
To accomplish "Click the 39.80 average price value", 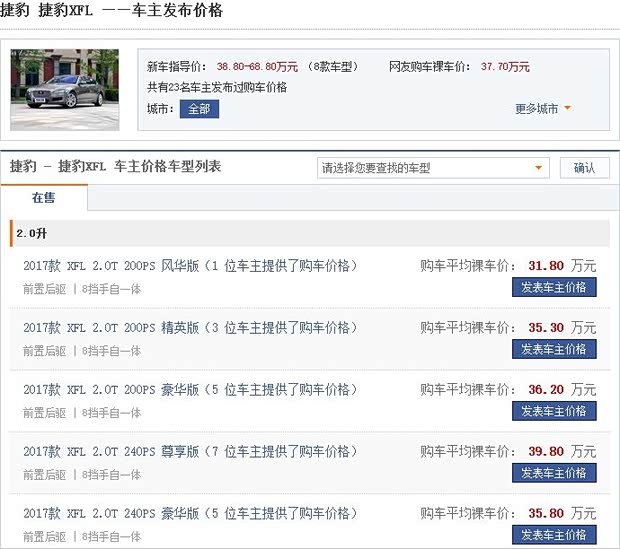I will (x=546, y=452).
